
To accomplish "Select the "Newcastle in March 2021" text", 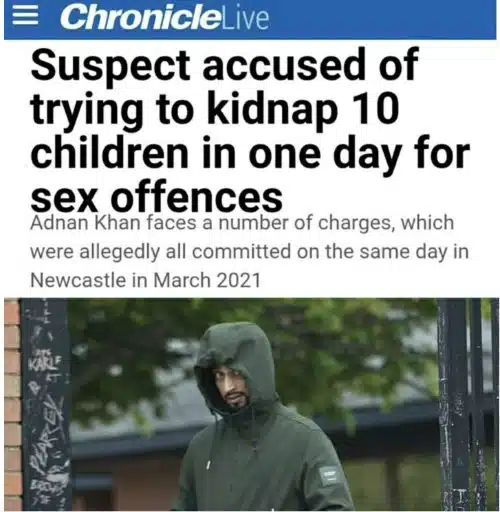I will (x=145, y=280).
